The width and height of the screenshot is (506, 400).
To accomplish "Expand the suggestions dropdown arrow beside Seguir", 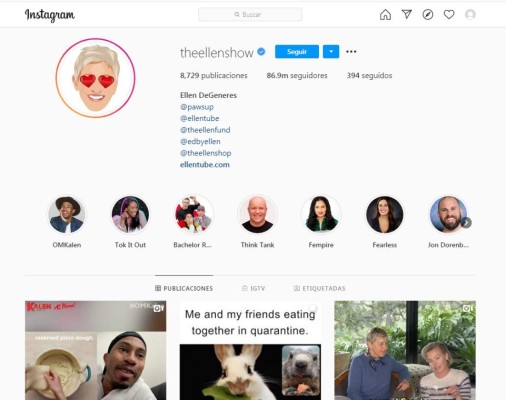I will (x=331, y=52).
